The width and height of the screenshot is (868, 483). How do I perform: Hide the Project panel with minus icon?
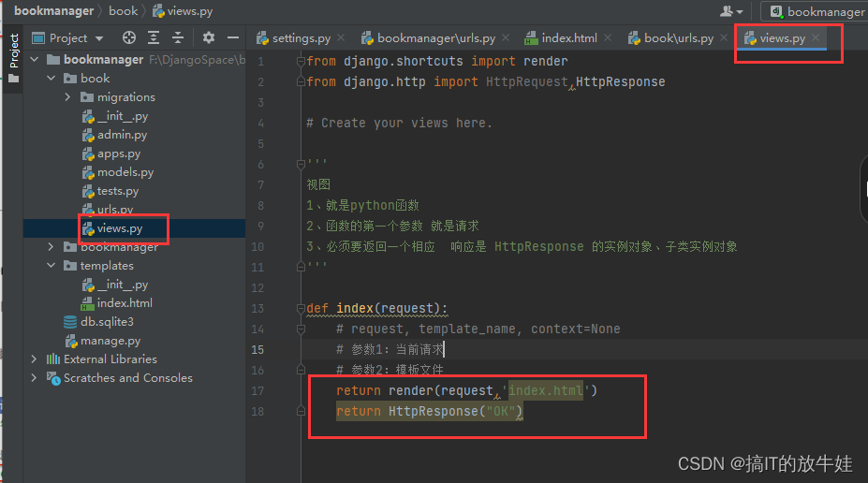(233, 37)
